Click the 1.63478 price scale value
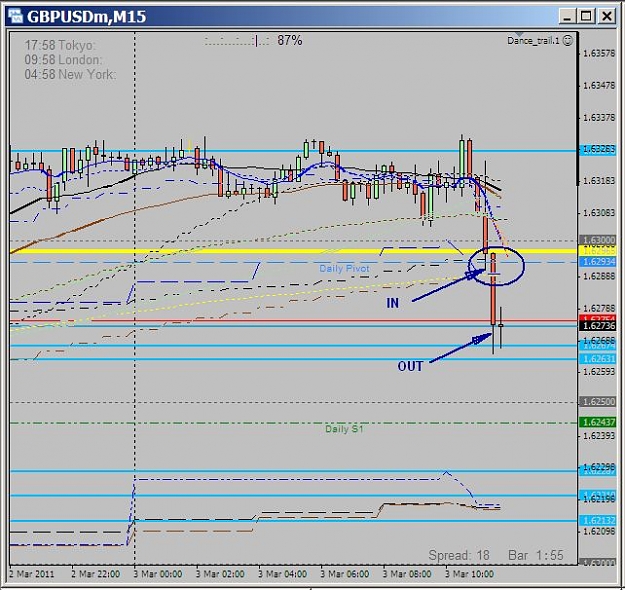This screenshot has height=590, width=625. tap(599, 85)
